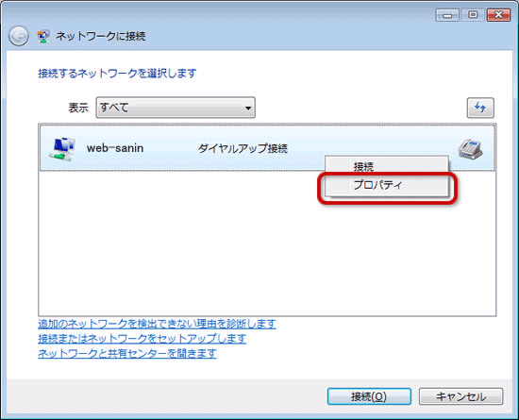Click the 接続(O) button
Image resolution: width=519 pixels, height=420 pixels.
(x=369, y=396)
